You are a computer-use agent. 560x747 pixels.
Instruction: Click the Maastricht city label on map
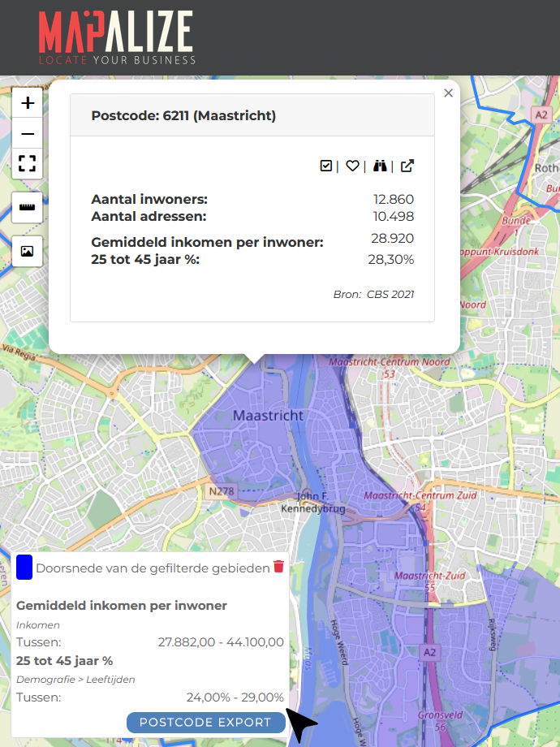pyautogui.click(x=268, y=416)
